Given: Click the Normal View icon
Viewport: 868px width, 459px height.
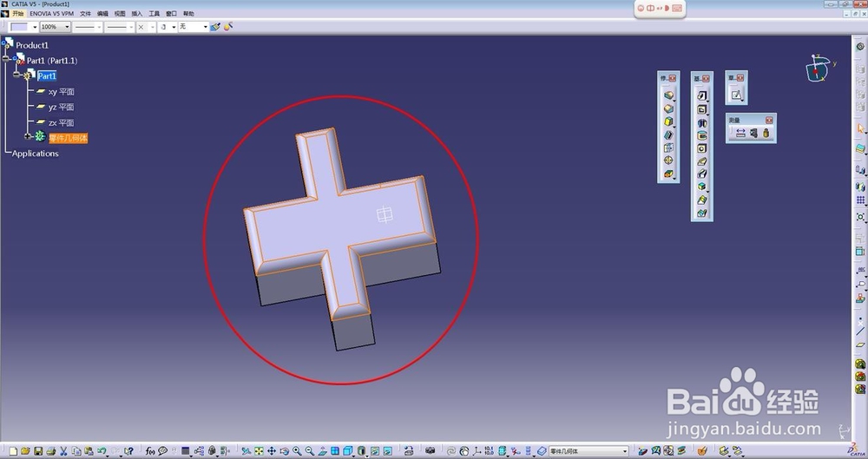Looking at the screenshot, I should (322, 450).
